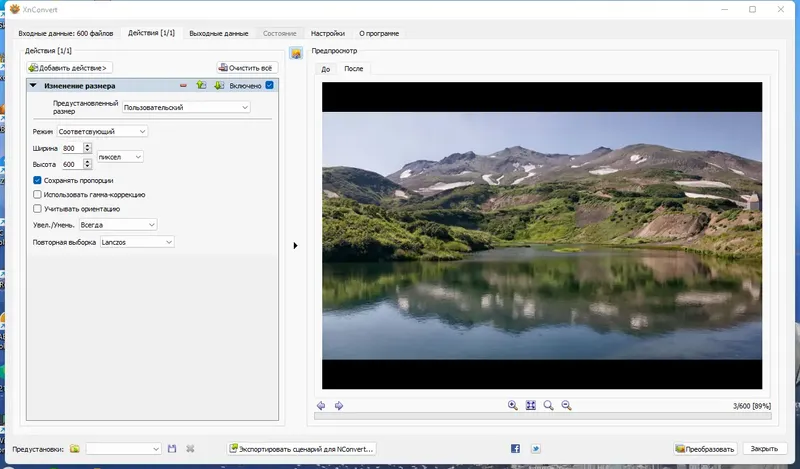Open the Режим dropdown

[102, 131]
